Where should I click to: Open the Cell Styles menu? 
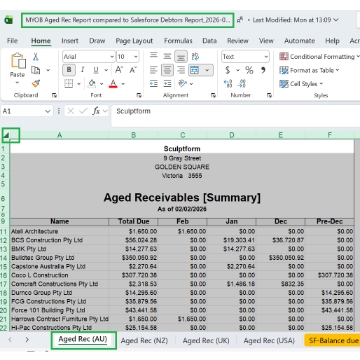[301, 84]
